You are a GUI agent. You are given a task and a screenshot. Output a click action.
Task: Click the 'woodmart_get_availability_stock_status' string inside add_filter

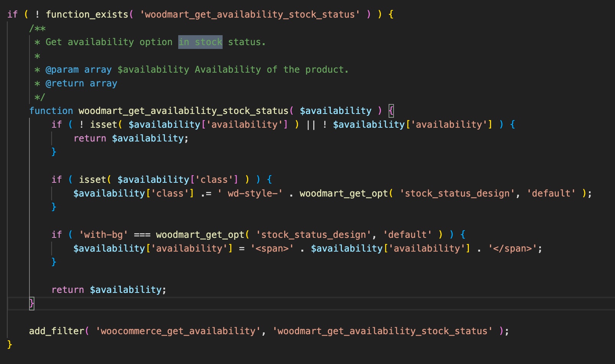382,331
